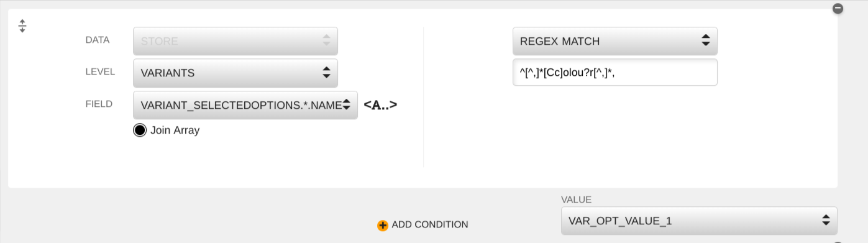
Task: Click the Join Array label text
Action: [x=175, y=131]
